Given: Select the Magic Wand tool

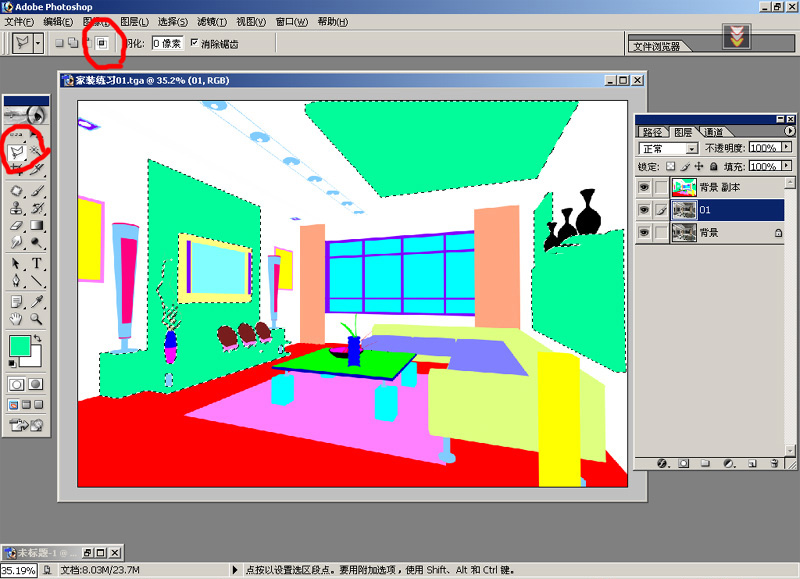Looking at the screenshot, I should tap(35, 151).
